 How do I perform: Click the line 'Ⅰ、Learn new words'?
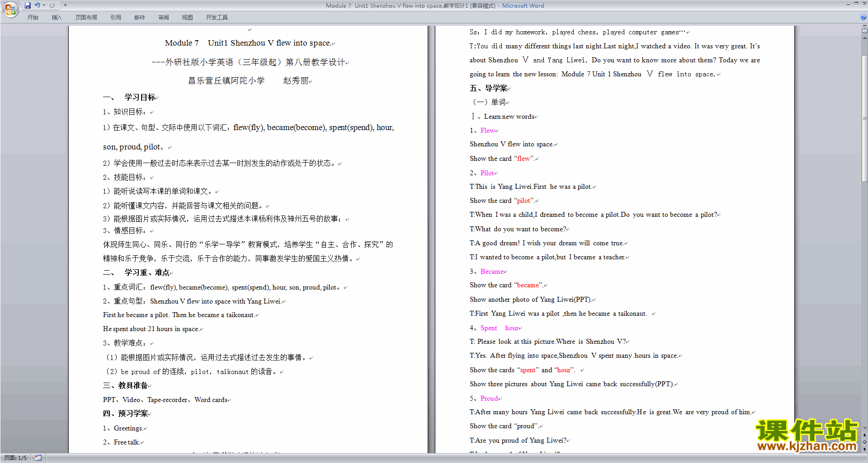(x=502, y=117)
